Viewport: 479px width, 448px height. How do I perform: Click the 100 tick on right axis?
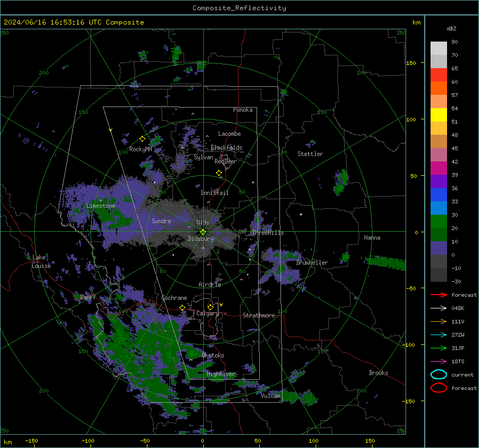click(411, 119)
